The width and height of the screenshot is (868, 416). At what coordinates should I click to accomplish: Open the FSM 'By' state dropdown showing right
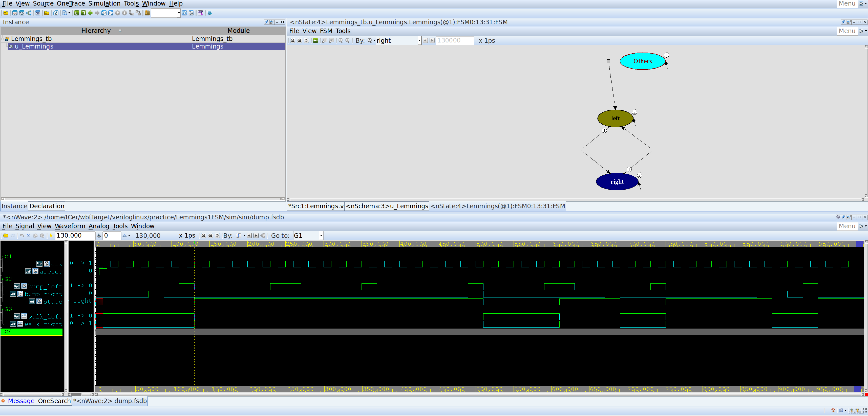click(x=419, y=41)
